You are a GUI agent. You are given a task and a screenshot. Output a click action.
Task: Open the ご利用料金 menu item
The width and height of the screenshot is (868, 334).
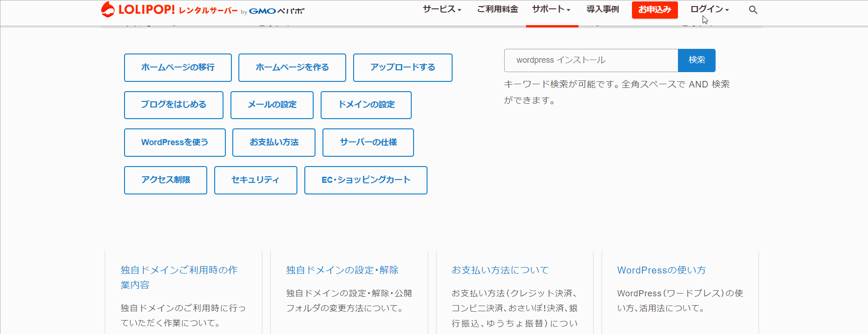[497, 9]
